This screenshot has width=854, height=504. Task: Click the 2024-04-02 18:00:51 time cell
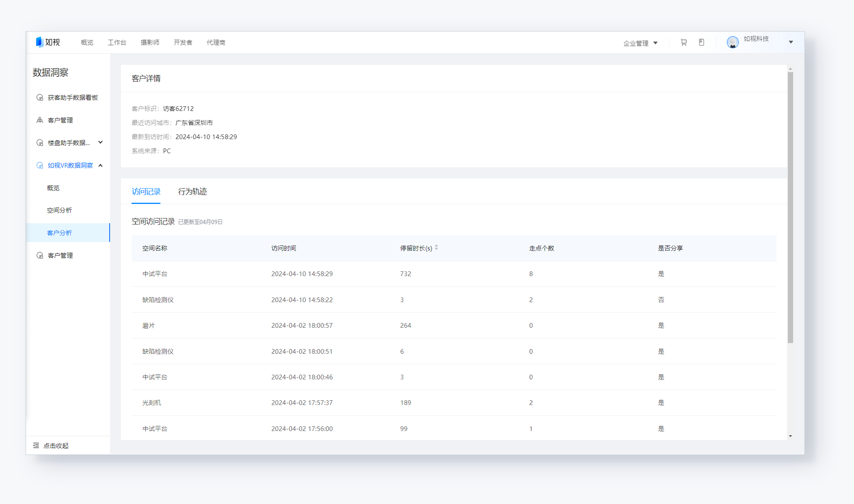point(302,351)
